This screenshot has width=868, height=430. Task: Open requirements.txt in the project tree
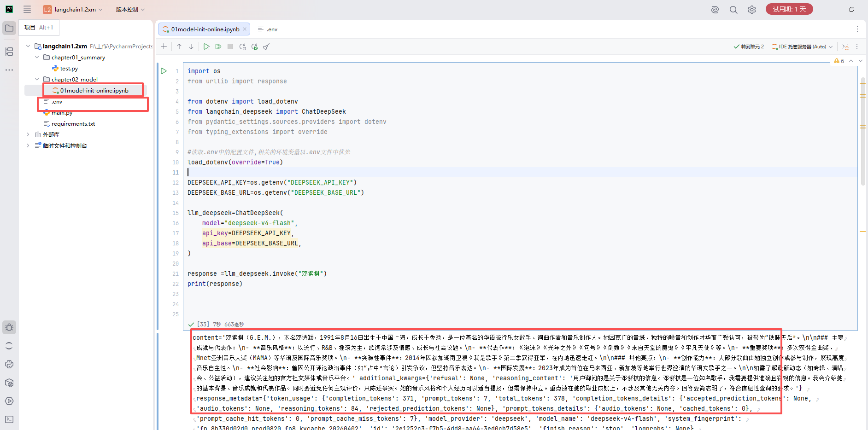[x=73, y=123]
